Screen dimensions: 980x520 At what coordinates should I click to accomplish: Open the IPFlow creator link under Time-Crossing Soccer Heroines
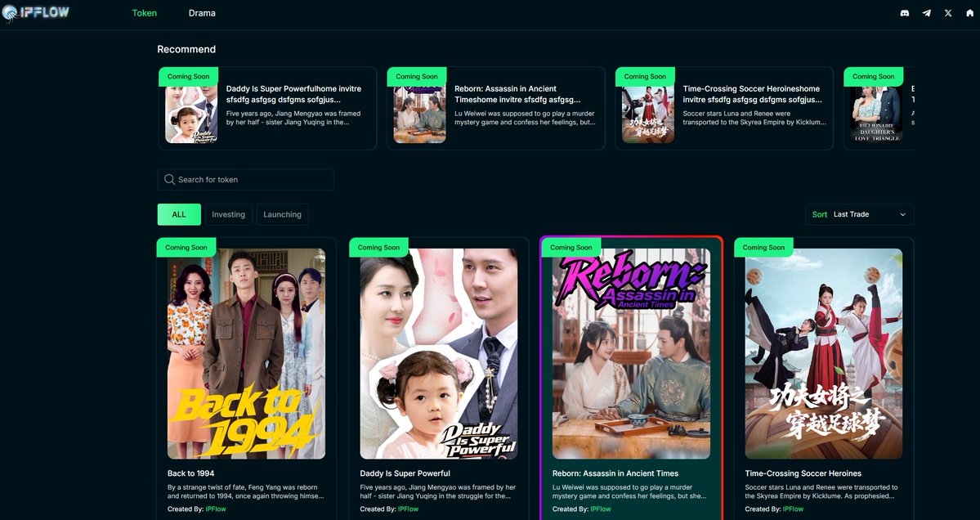pos(793,509)
